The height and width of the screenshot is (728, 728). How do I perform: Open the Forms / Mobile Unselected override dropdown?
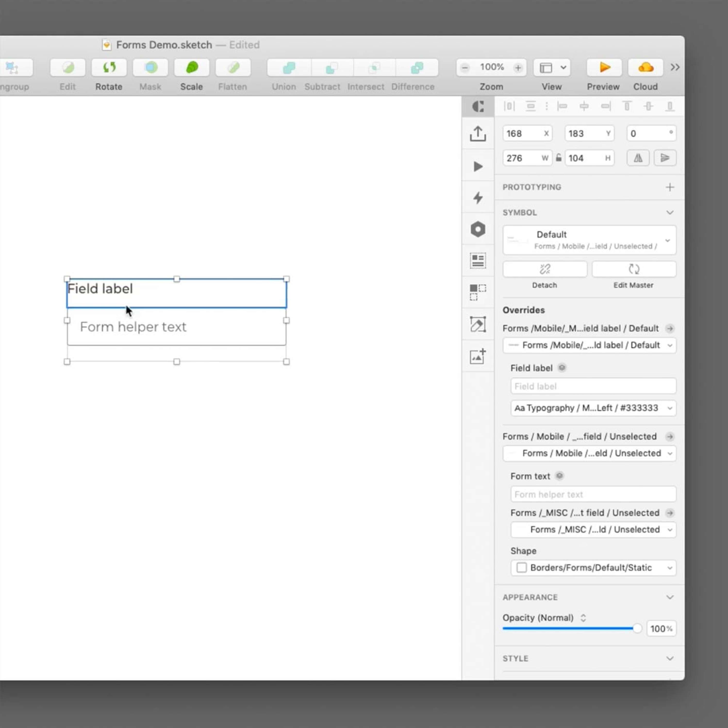(589, 453)
